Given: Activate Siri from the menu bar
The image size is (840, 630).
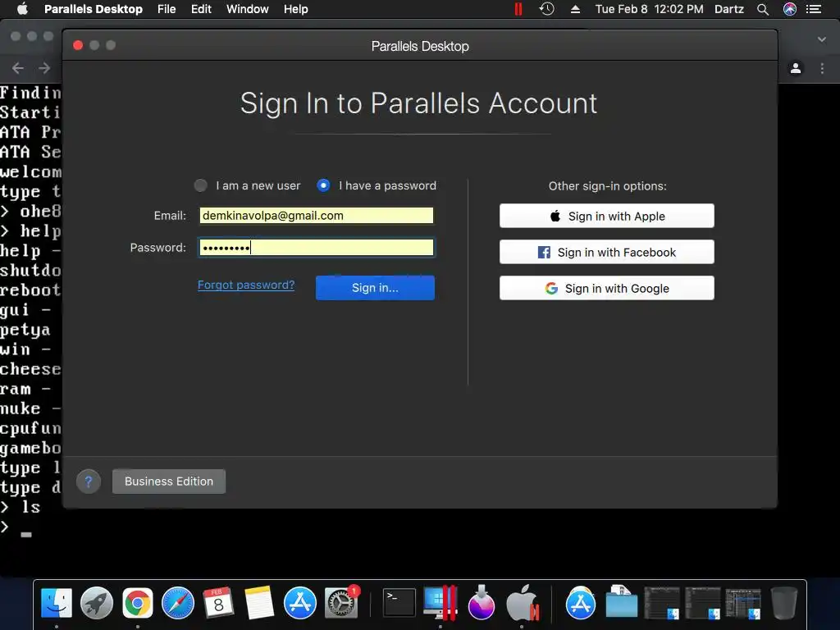Looking at the screenshot, I should pos(790,9).
